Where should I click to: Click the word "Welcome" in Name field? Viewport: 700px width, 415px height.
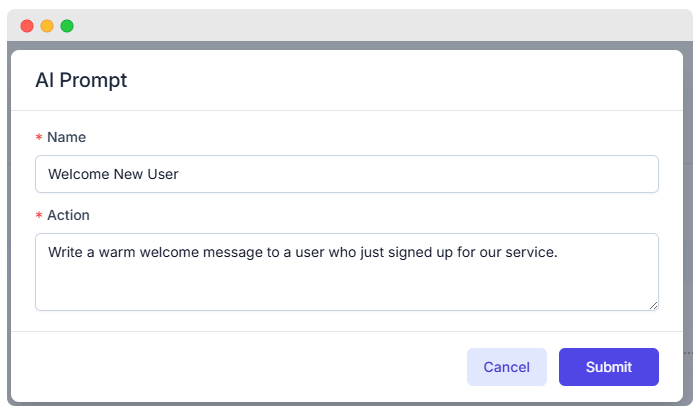79,174
